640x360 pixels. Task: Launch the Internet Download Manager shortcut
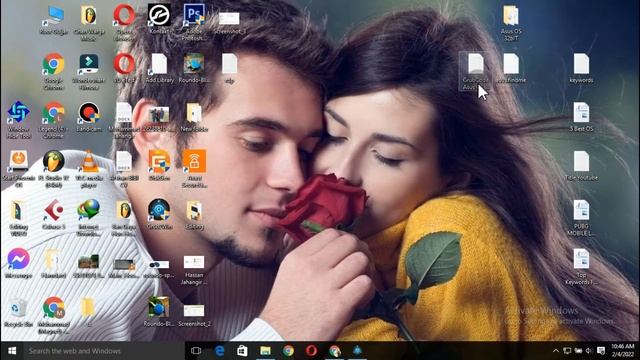point(89,218)
